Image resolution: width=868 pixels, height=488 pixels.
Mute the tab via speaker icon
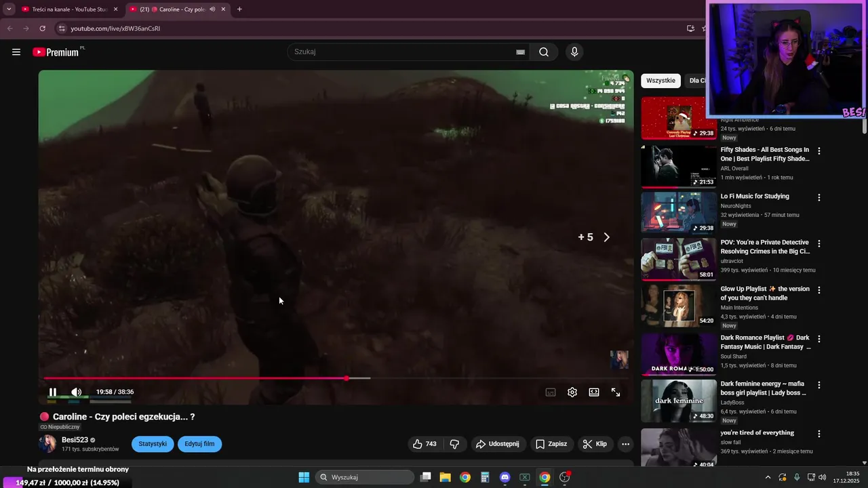coord(212,9)
